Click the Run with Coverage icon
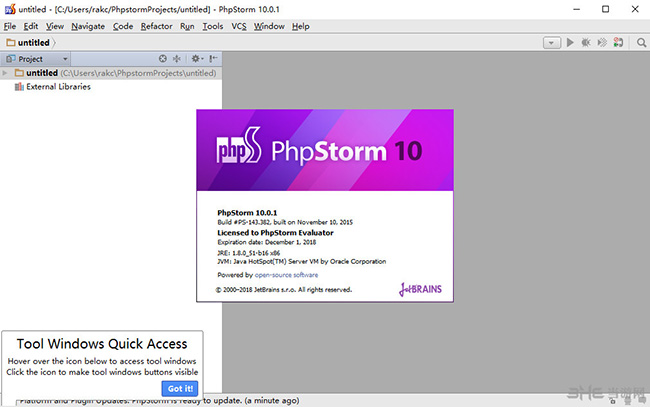650x407 pixels. pyautogui.click(x=602, y=42)
